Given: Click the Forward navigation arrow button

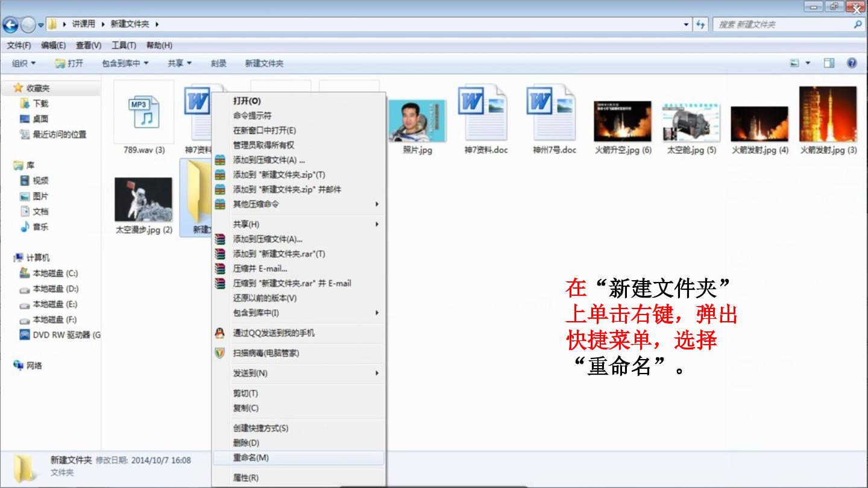Looking at the screenshot, I should coord(28,25).
